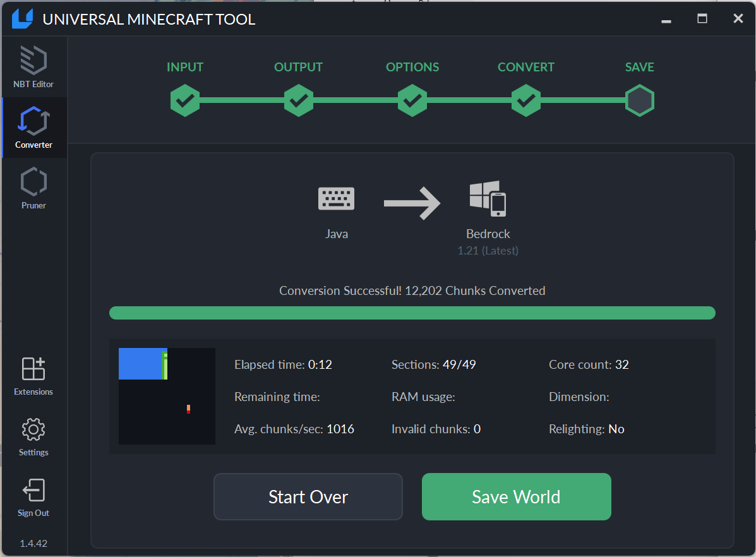
Task: Go to the INPUT step label
Action: [x=184, y=67]
